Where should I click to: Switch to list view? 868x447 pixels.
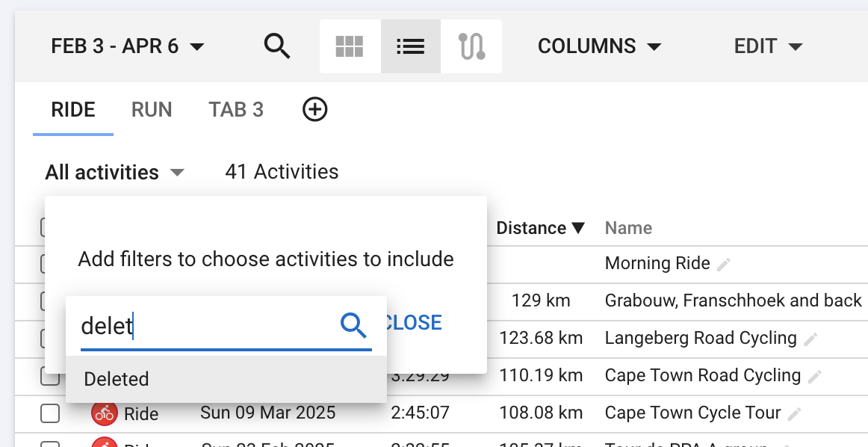[x=411, y=46]
